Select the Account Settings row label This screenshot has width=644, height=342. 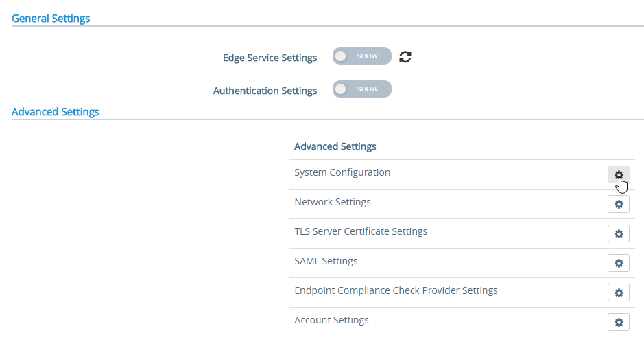click(331, 320)
